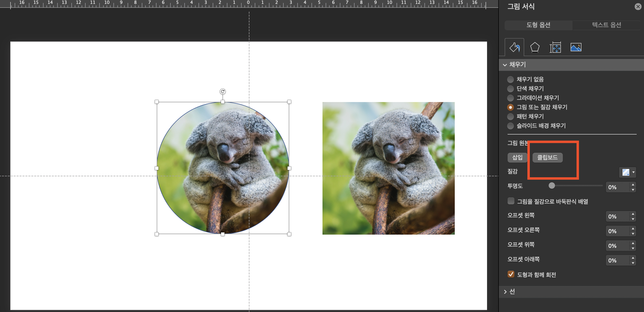644x312 pixels.
Task: Enable 그림을 질감으로 바둑판식 배열 checkbox
Action: click(511, 201)
